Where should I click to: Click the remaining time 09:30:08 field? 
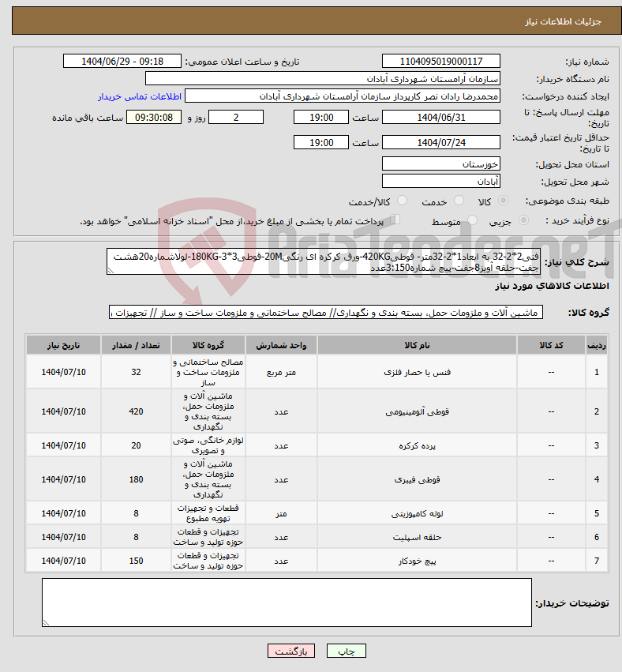click(x=154, y=117)
